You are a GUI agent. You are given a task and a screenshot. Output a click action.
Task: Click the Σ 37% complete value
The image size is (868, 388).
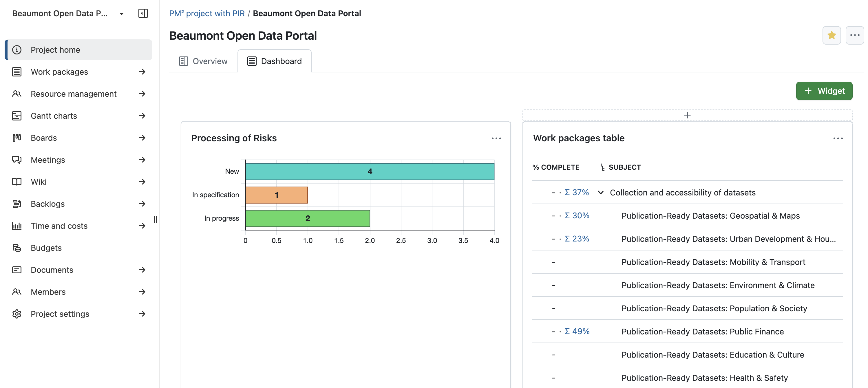point(577,193)
